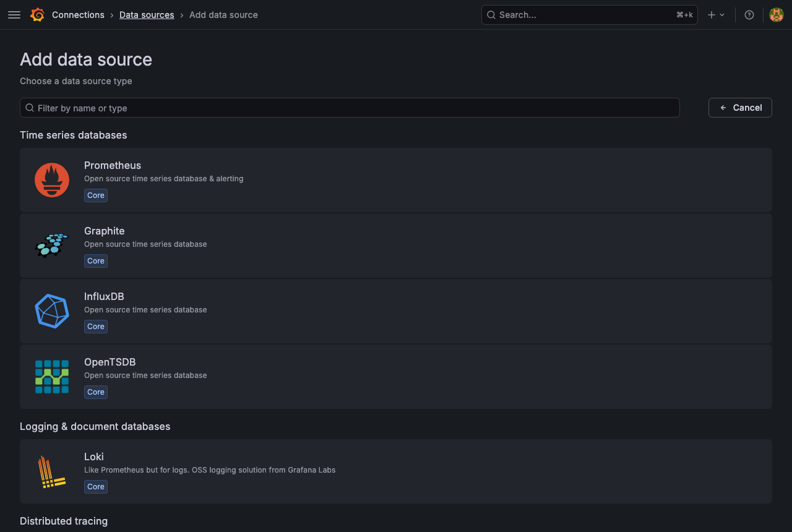
Task: Click the Distributed tracing heading
Action: pos(64,521)
